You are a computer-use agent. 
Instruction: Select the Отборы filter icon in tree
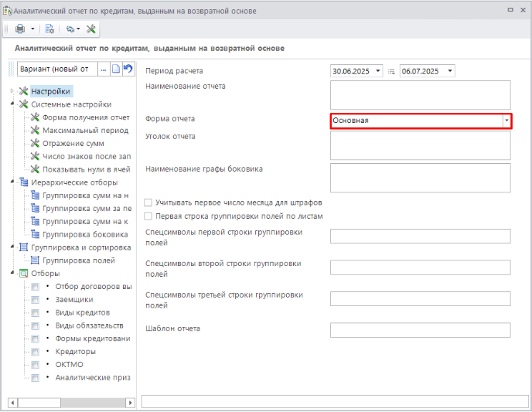pyautogui.click(x=23, y=273)
